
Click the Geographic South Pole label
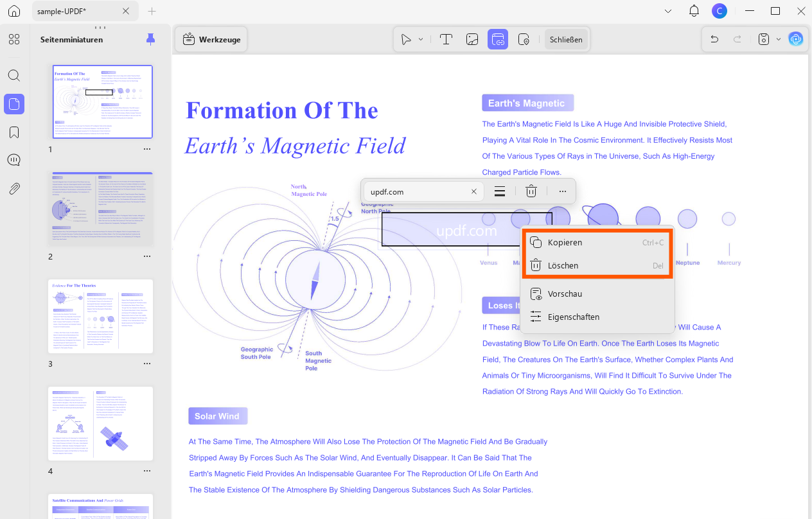click(x=257, y=353)
